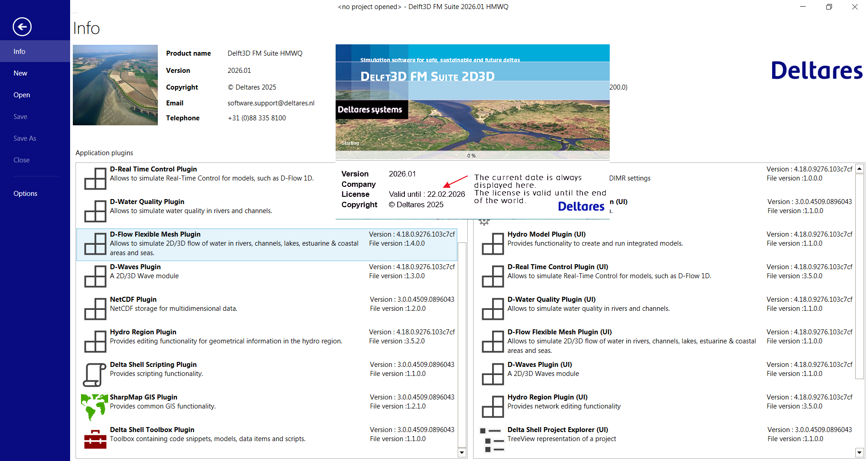The image size is (868, 461).
Task: Click the D-Flow Flexible Mesh Plugin (UI) icon
Action: 493,342
